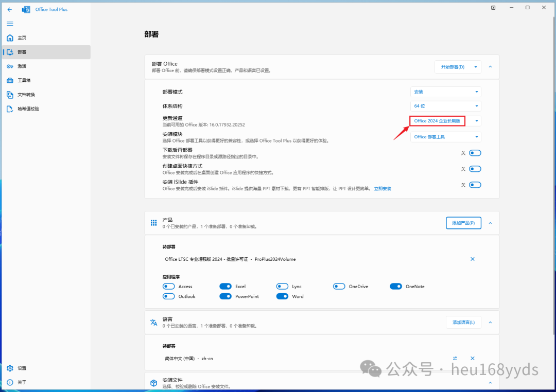Image resolution: width=556 pixels, height=392 pixels.
Task: Toggle the 下载后再部署 switch
Action: pos(475,153)
